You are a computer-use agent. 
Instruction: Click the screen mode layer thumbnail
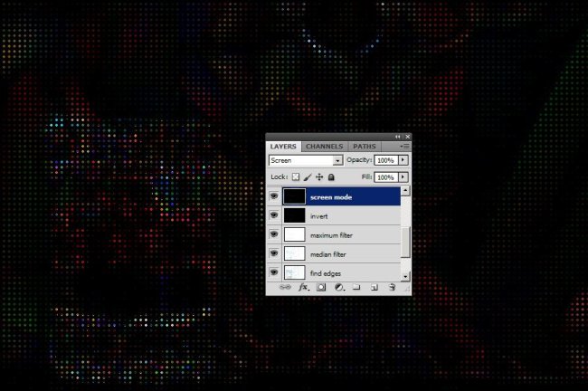(x=294, y=196)
